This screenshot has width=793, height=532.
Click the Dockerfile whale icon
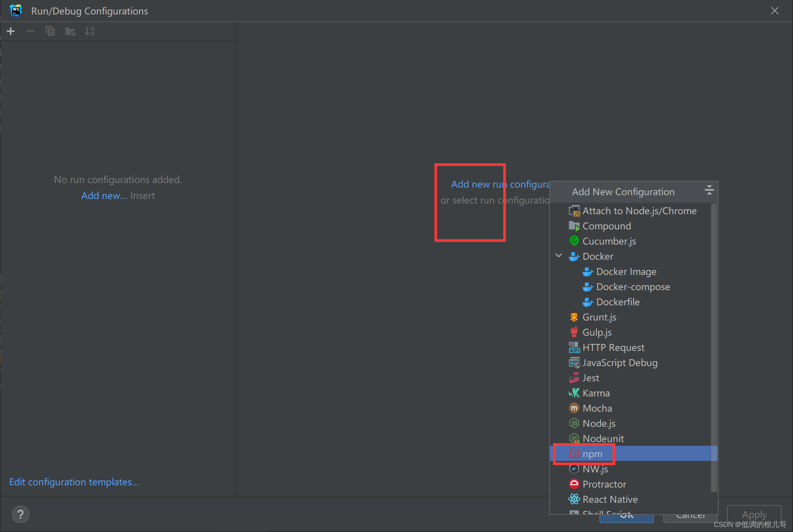[x=588, y=302]
